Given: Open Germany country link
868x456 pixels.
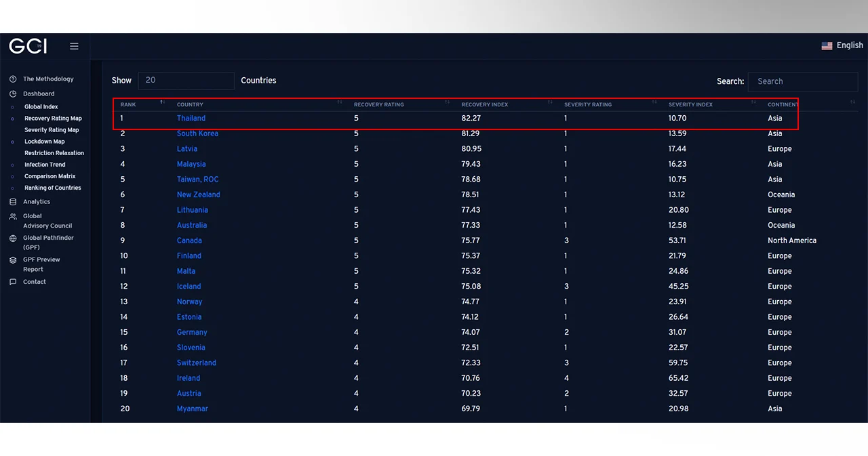Looking at the screenshot, I should coord(192,333).
